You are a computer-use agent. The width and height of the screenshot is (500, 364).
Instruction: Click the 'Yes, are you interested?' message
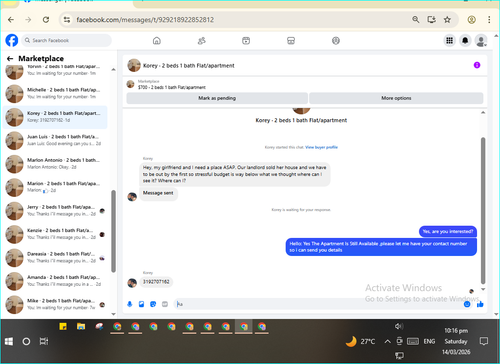click(x=448, y=231)
